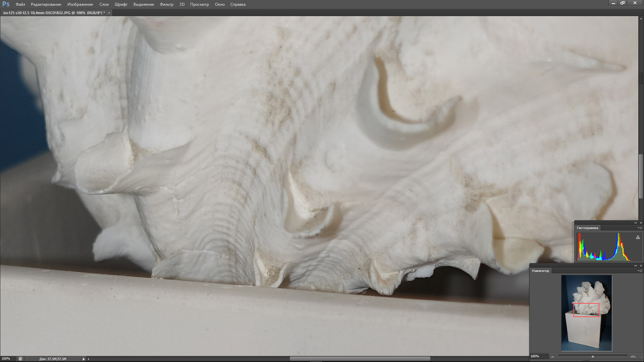Click the zoom in large mountains icon
Viewport: 644px width, 362px height.
pyautogui.click(x=633, y=356)
